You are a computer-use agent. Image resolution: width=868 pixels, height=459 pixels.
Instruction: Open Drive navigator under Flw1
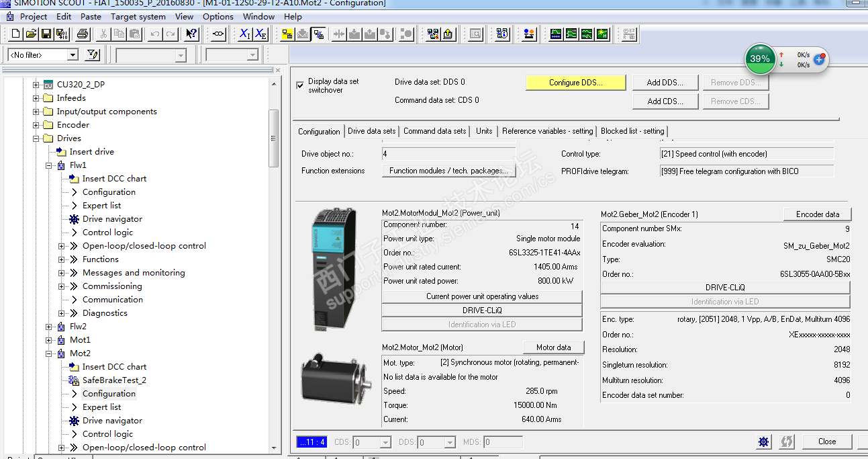tap(112, 219)
